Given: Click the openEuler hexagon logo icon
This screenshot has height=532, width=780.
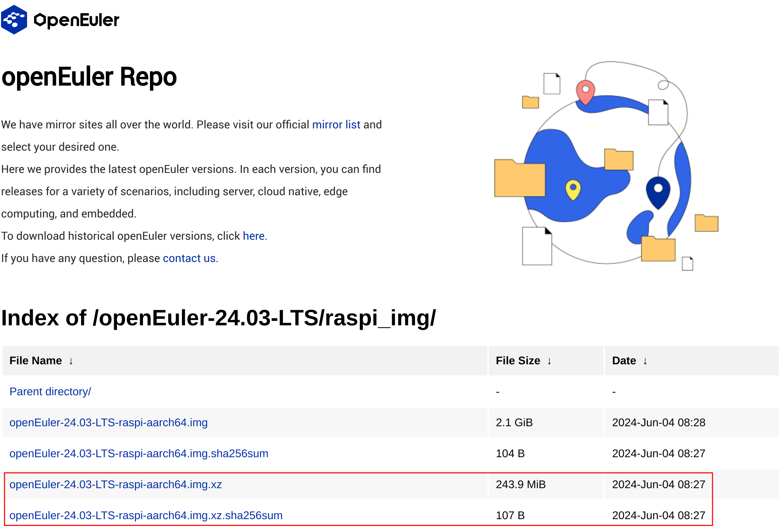Looking at the screenshot, I should tap(14, 20).
